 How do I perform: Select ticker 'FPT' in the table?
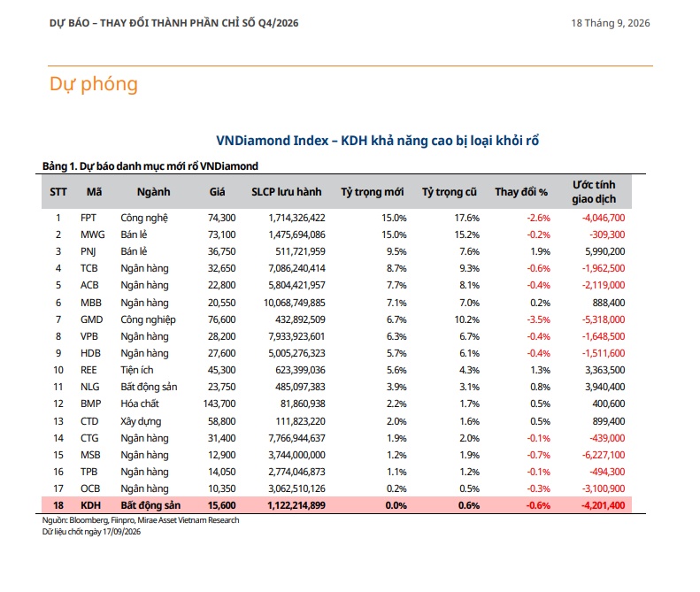(x=88, y=218)
